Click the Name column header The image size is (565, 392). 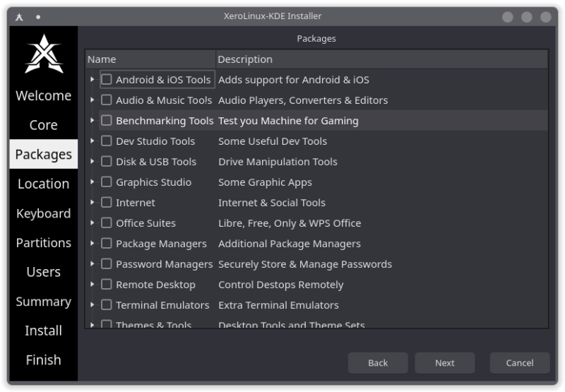click(x=150, y=59)
